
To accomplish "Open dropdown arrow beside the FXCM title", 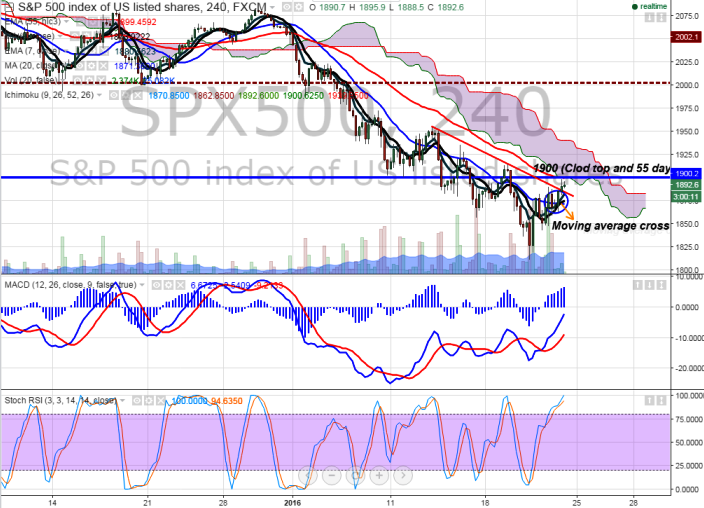I will (272, 8).
